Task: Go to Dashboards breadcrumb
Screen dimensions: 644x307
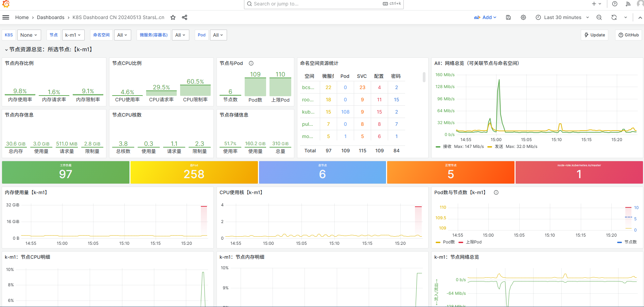Action: 51,17
